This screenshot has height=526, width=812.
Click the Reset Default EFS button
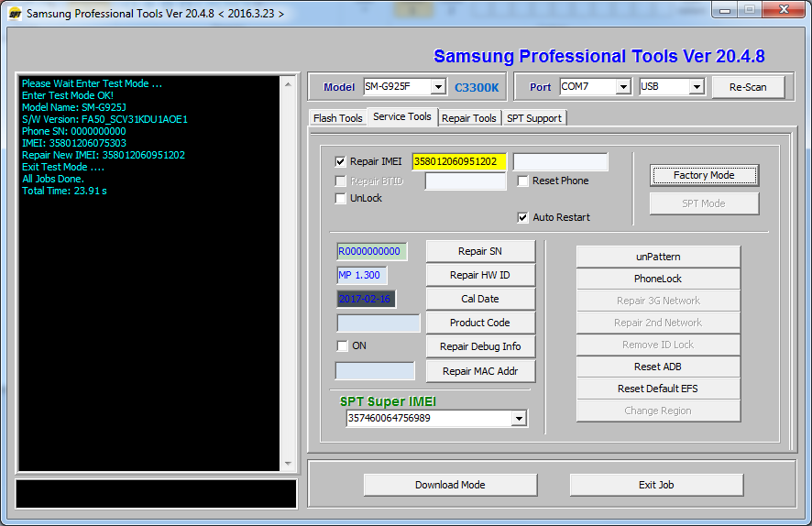pos(658,389)
